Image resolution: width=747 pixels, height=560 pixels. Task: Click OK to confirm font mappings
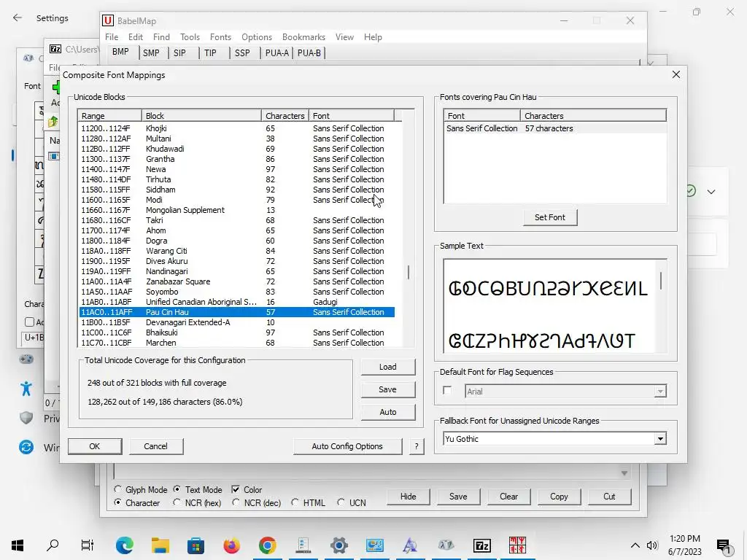coord(95,446)
